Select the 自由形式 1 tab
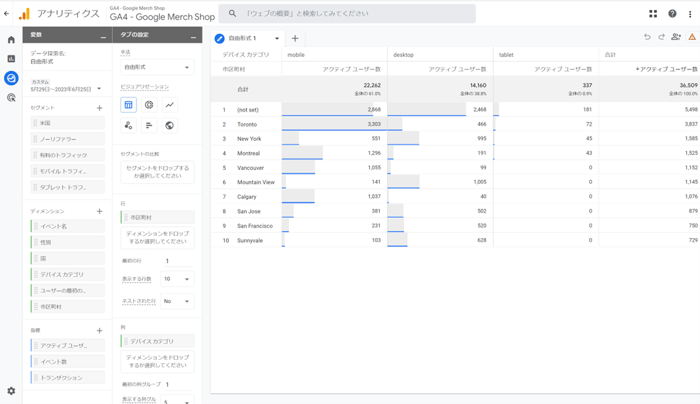 click(242, 39)
